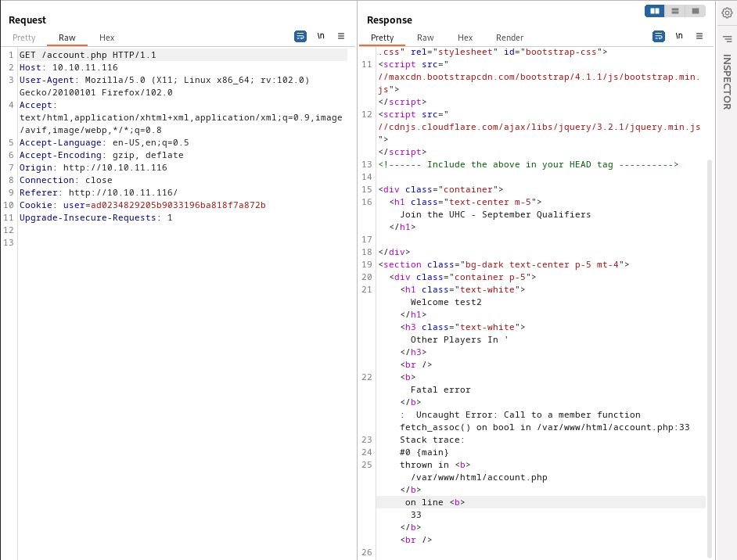Switch Request view to Hex tab
The width and height of the screenshot is (737, 560).
tap(106, 38)
